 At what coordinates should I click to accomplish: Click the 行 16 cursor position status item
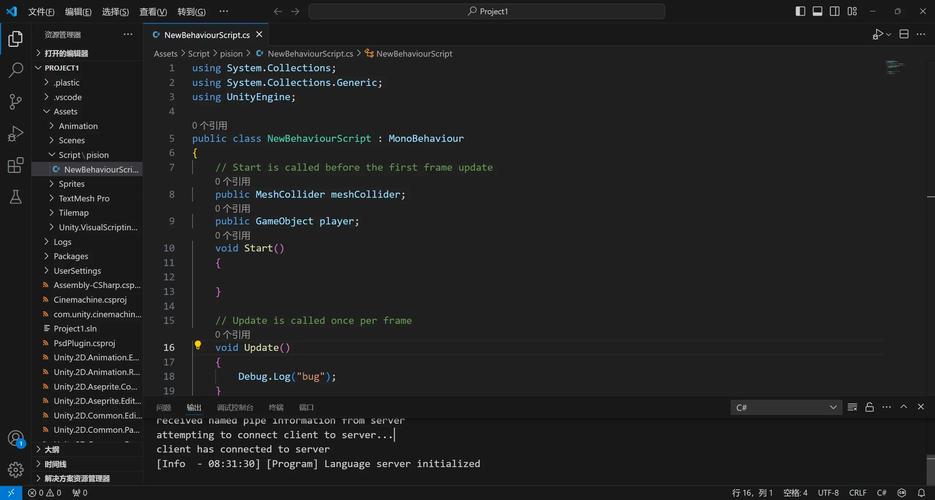click(x=753, y=493)
